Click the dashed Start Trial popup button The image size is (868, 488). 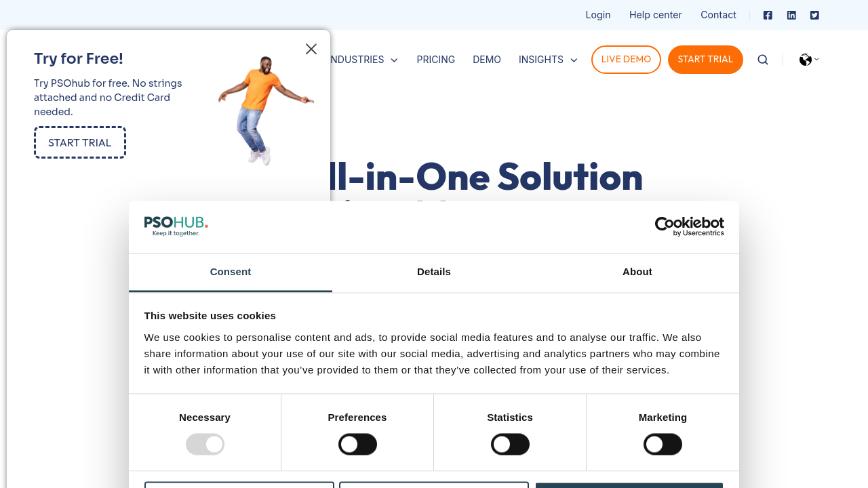point(80,142)
